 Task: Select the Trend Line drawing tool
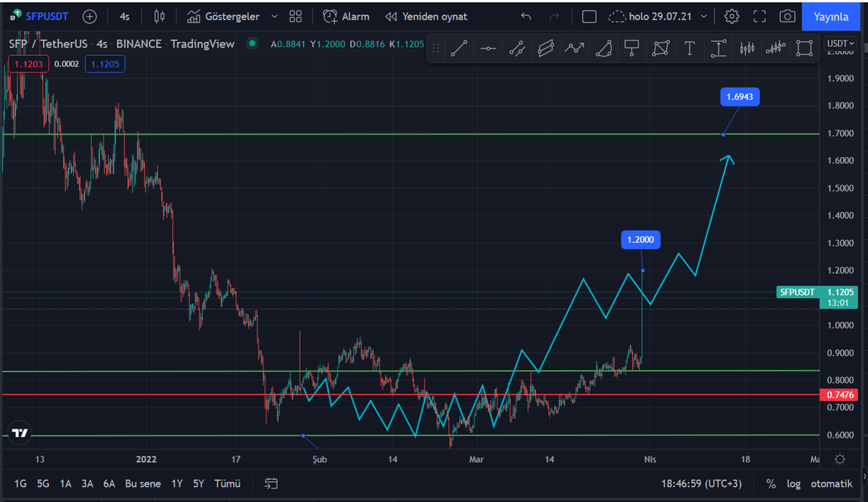(x=459, y=48)
